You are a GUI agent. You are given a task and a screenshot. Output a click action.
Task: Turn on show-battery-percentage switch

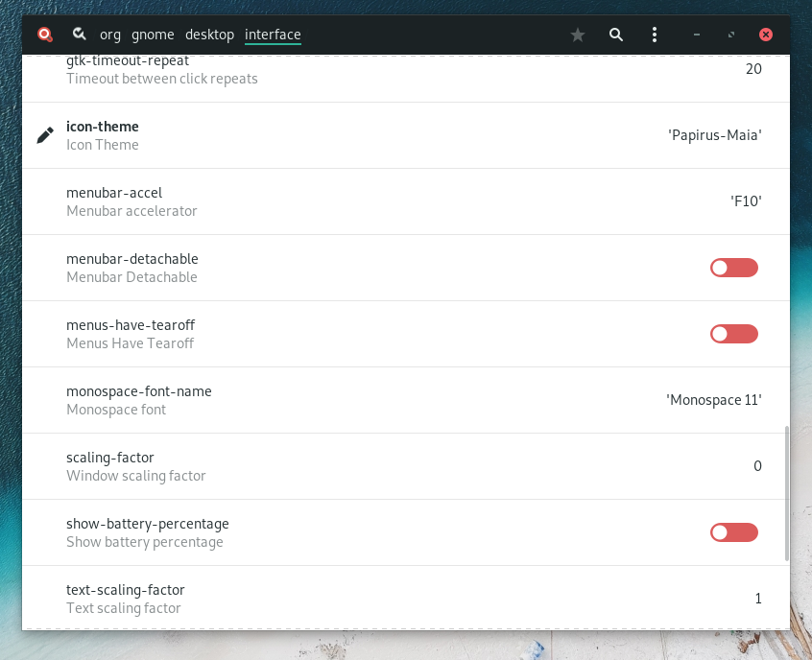point(734,532)
